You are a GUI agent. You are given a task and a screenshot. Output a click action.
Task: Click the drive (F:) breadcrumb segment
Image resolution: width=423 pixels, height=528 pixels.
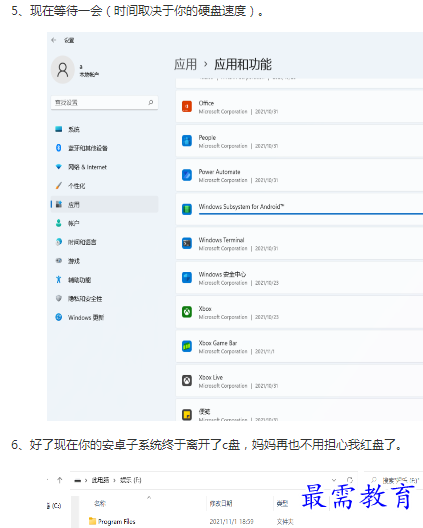(130, 480)
